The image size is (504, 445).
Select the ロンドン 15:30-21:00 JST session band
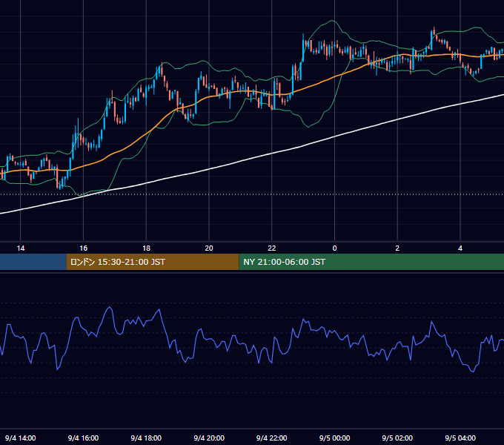tap(153, 262)
